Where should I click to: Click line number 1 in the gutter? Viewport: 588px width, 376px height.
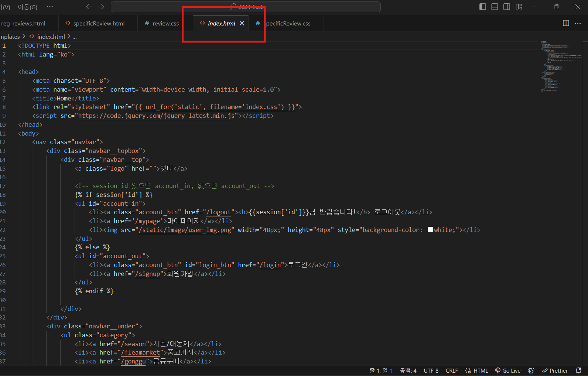coord(4,45)
